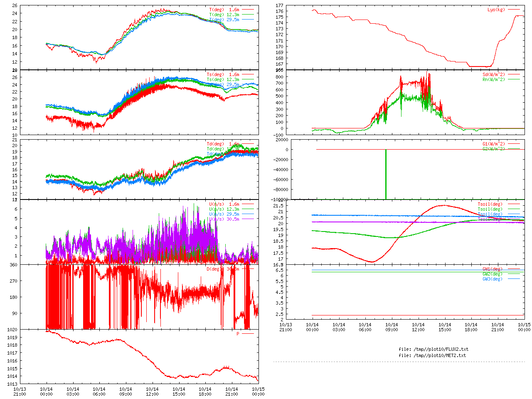The width and height of the screenshot is (532, 399).
Task: Select the 18.5 soil temperature axis label
Action: click(x=278, y=241)
